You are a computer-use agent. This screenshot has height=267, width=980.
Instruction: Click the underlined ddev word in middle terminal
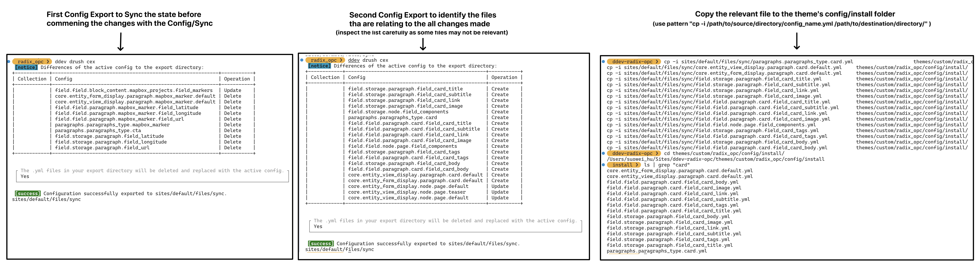[354, 60]
